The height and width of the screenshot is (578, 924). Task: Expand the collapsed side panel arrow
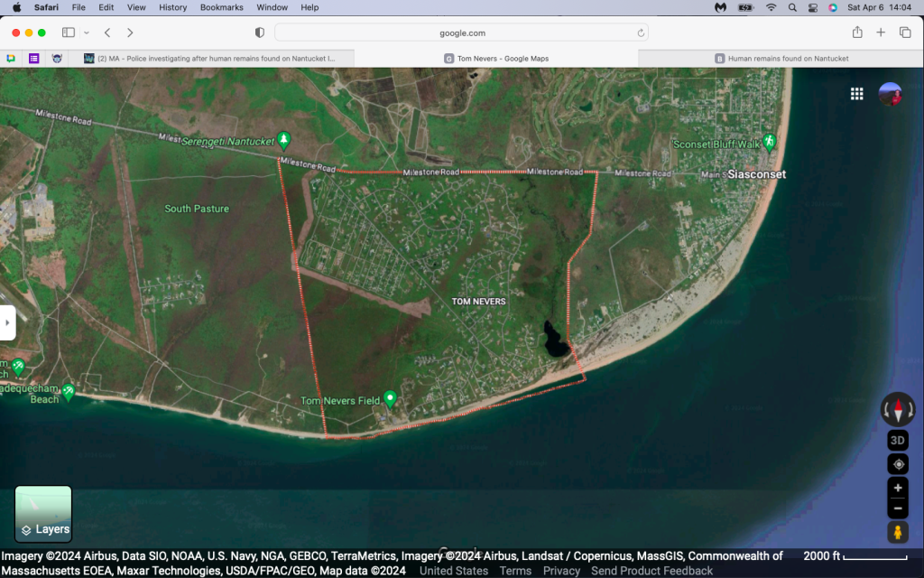[7, 322]
